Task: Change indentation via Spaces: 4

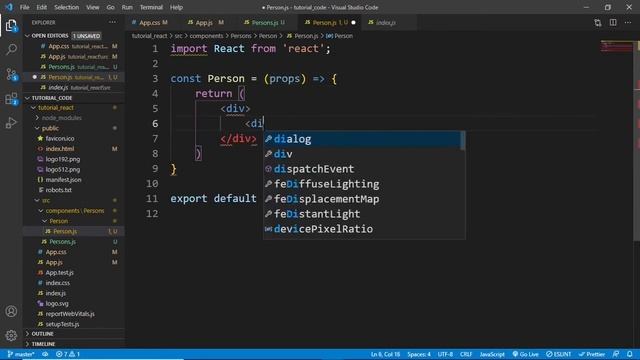Action: point(419,354)
